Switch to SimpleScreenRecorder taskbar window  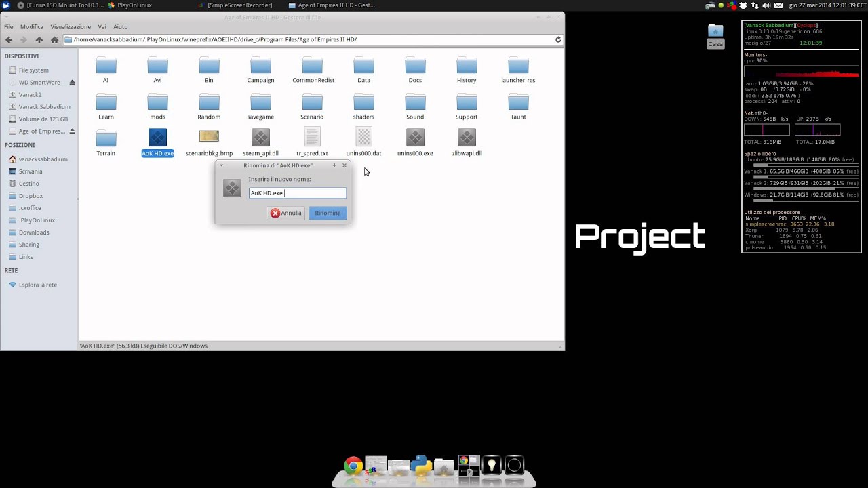[x=235, y=5]
